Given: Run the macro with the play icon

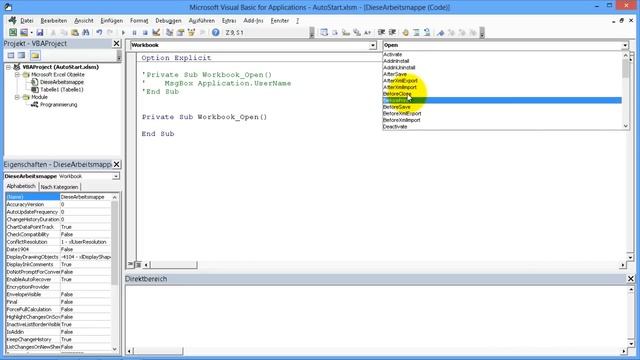Looking at the screenshot, I should 123,33.
